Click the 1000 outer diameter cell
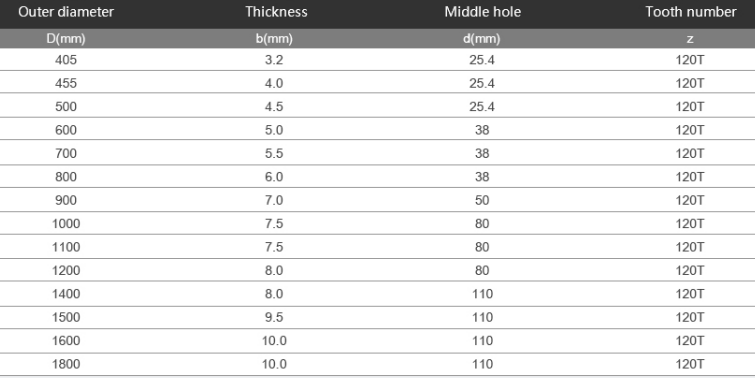This screenshot has height=378, width=755. [x=66, y=224]
